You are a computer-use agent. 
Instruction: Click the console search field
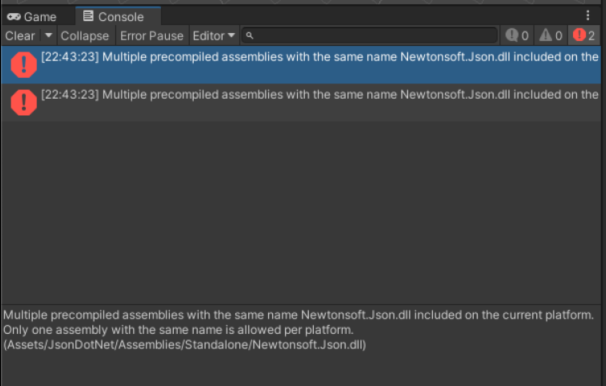coord(369,36)
